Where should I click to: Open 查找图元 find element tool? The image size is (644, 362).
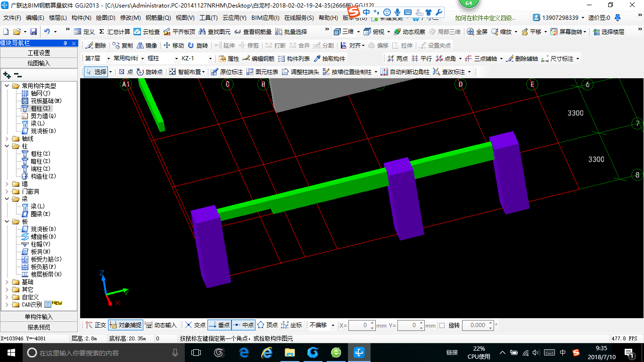pos(215,32)
